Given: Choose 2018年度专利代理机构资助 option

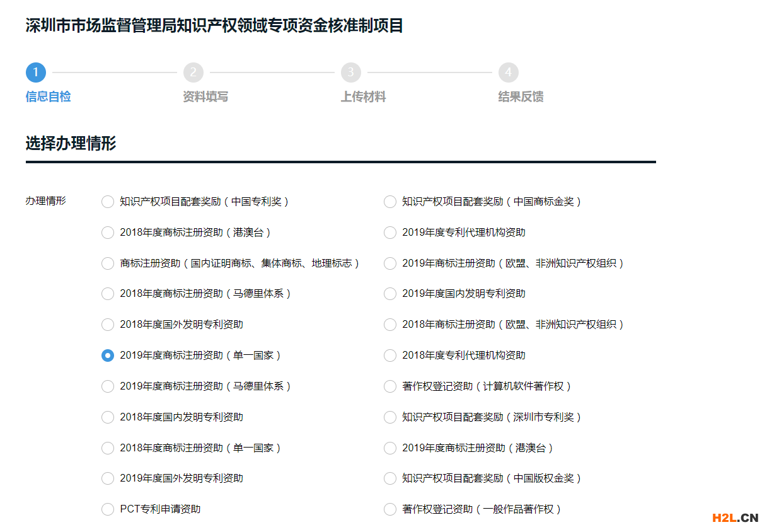Looking at the screenshot, I should 390,356.
